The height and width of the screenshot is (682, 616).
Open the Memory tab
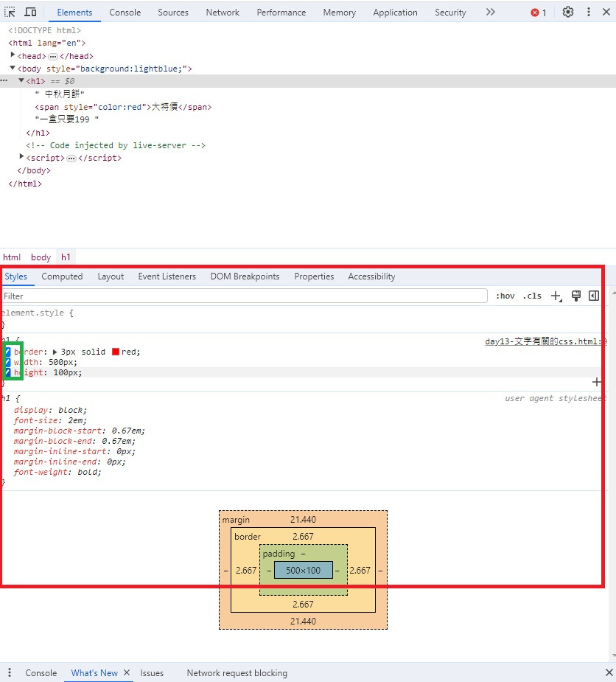(x=339, y=13)
